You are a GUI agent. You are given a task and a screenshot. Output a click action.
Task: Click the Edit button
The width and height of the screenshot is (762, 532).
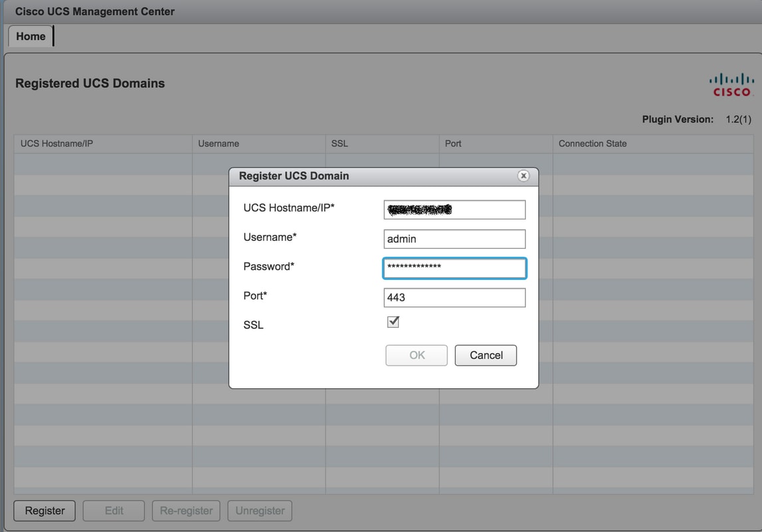(x=114, y=511)
